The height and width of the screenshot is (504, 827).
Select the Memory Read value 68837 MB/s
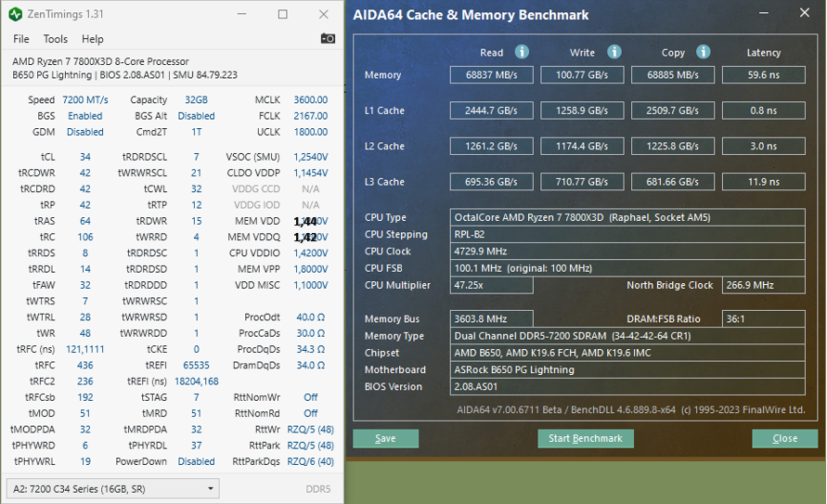coord(492,75)
